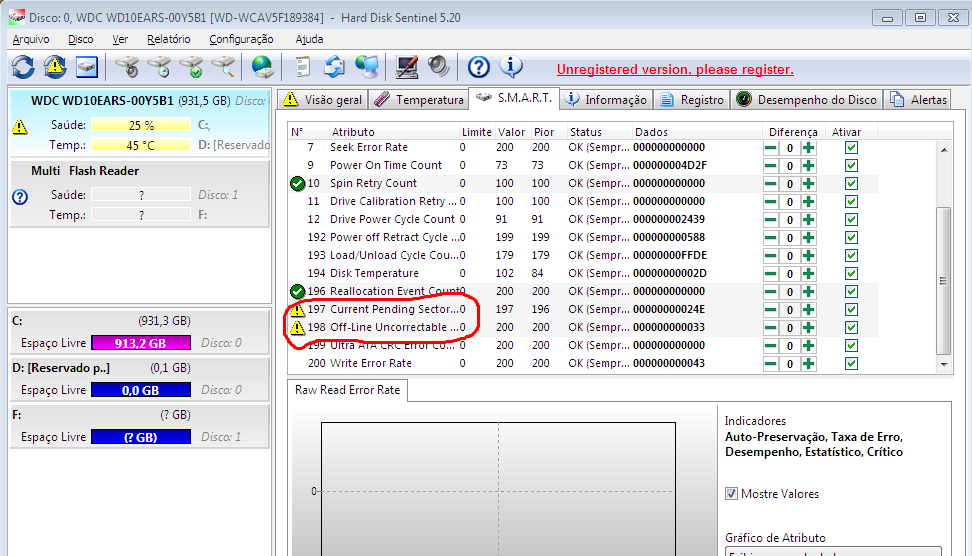The image size is (972, 556).
Task: Open the Arquivo menu
Action: coord(31,39)
